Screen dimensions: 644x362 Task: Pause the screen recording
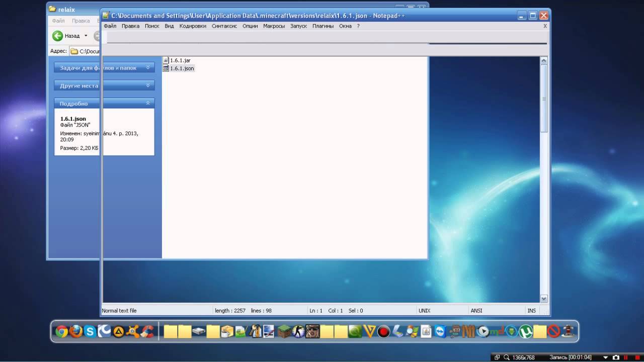[x=625, y=357]
